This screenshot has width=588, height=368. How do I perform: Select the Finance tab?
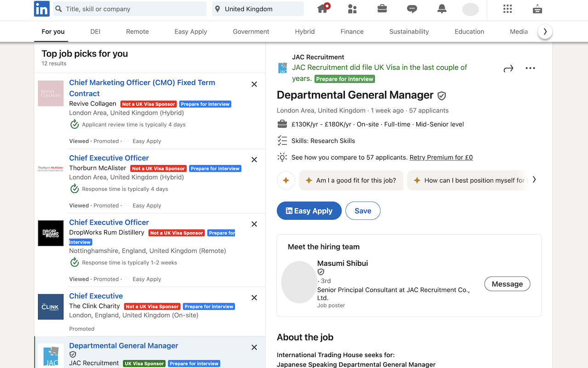[352, 32]
